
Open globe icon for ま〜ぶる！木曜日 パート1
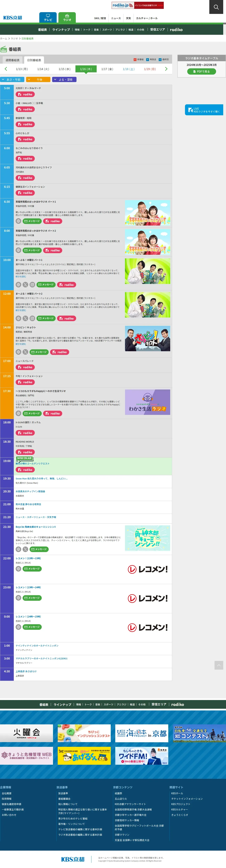pos(19,285)
